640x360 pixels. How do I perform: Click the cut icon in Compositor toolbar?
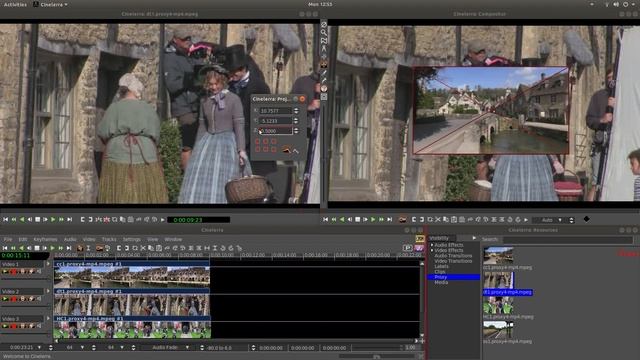438,220
